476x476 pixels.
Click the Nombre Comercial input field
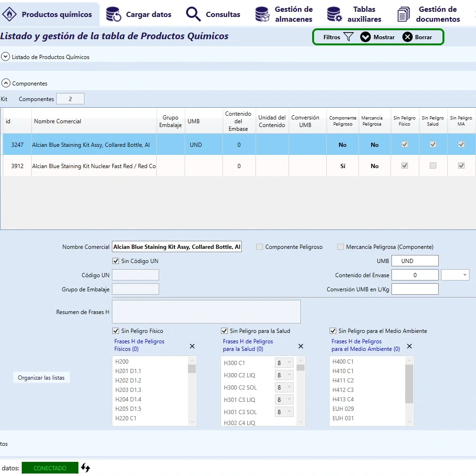pos(177,247)
